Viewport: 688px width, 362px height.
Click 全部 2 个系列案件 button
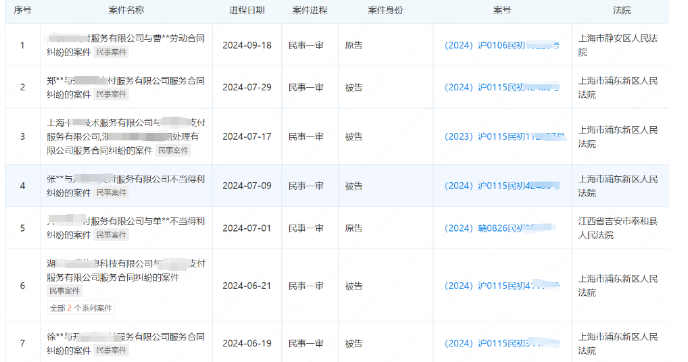coord(81,308)
